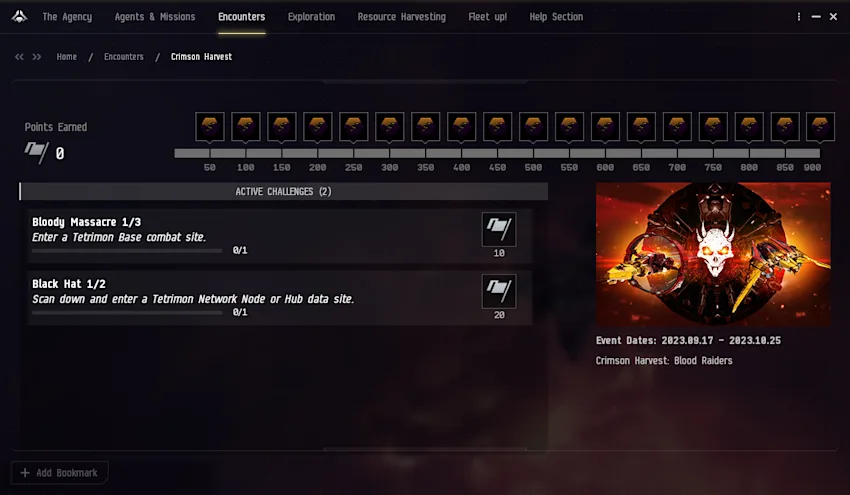This screenshot has width=850, height=495.
Task: Click the back navigation double arrow
Action: (x=20, y=57)
